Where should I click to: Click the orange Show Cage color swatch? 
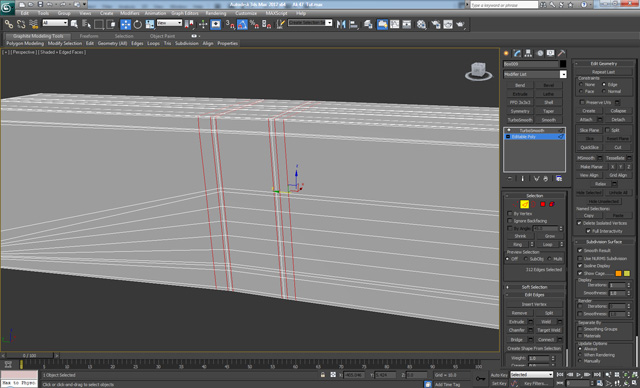618,273
